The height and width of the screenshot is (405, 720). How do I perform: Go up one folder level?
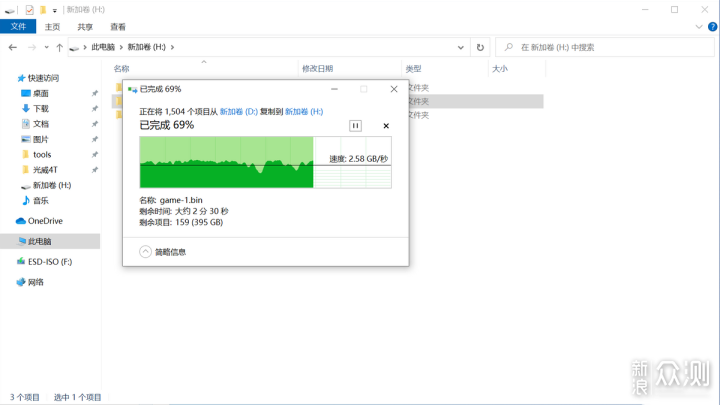(59, 47)
